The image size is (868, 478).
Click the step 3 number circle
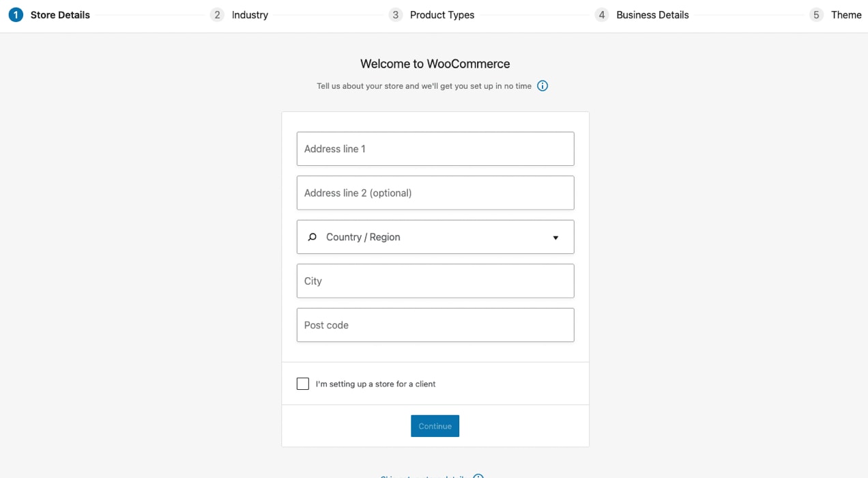(396, 15)
